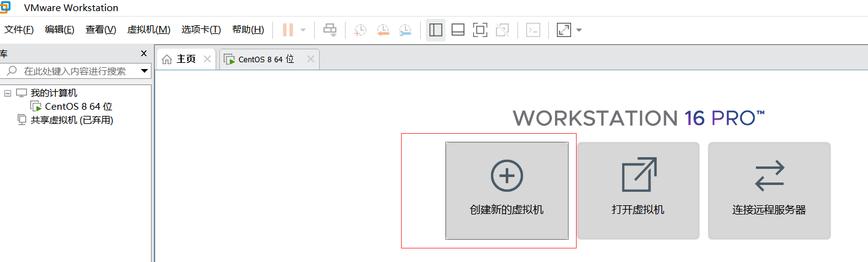The width and height of the screenshot is (868, 262).
Task: Open the 编辑(E) menu
Action: pos(60,30)
